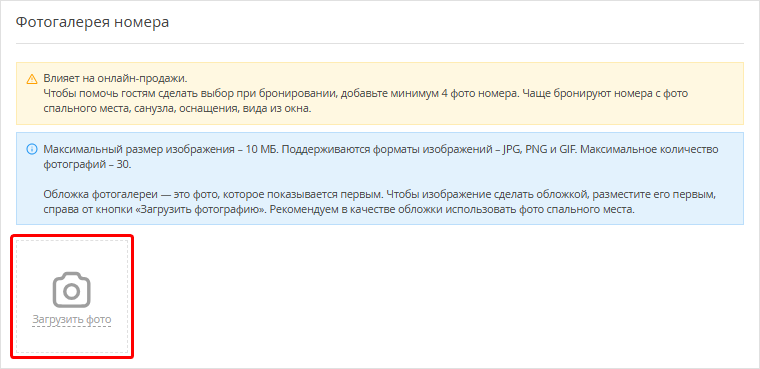Click the camera icon in upload box
The width and height of the screenshot is (760, 369).
tap(72, 290)
